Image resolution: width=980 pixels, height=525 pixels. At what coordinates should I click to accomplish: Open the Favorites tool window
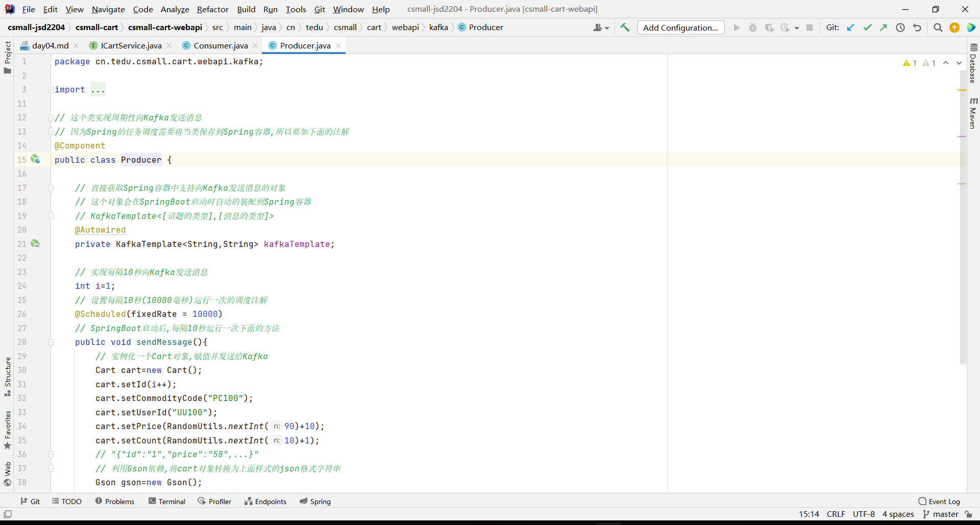click(7, 430)
